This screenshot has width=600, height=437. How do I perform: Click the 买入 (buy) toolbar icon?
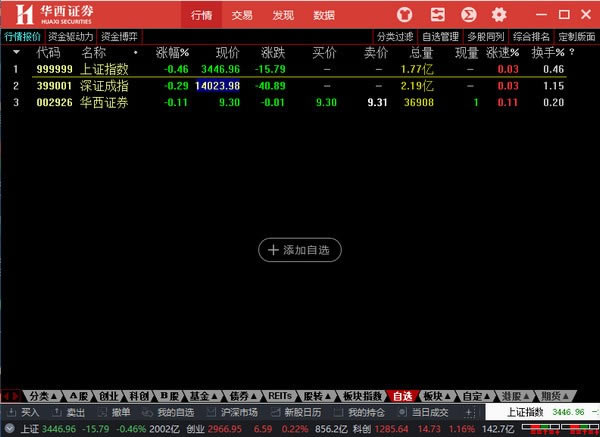(23, 412)
